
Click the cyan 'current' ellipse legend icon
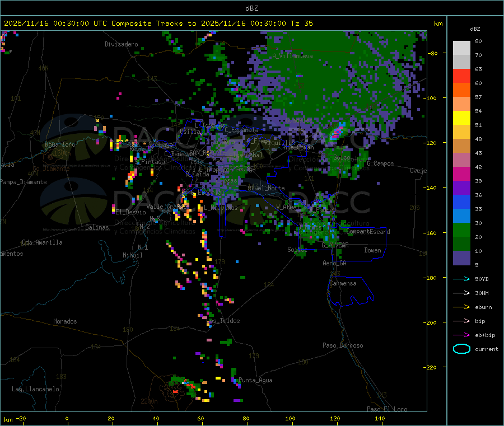pyautogui.click(x=461, y=349)
